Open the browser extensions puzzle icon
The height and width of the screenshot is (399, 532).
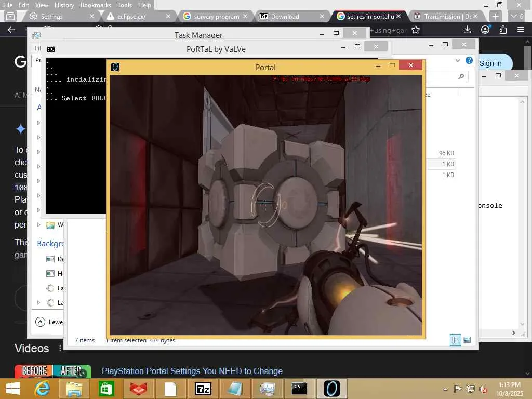(503, 30)
